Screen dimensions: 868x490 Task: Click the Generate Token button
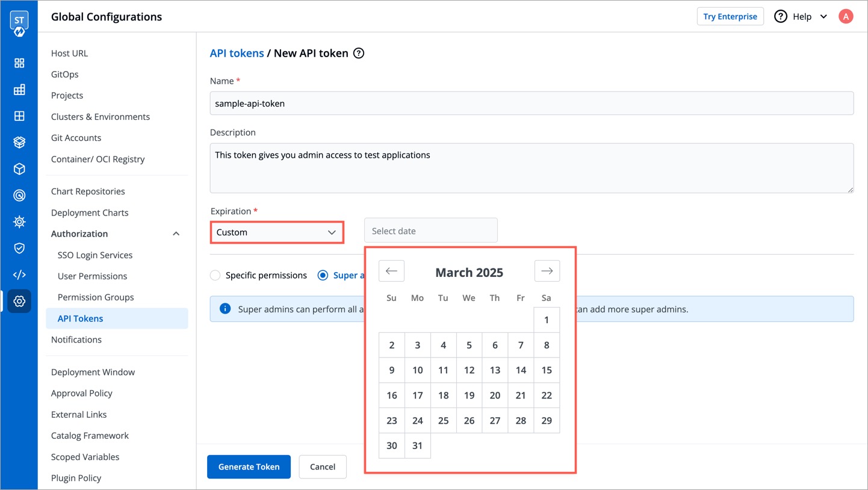(x=249, y=467)
